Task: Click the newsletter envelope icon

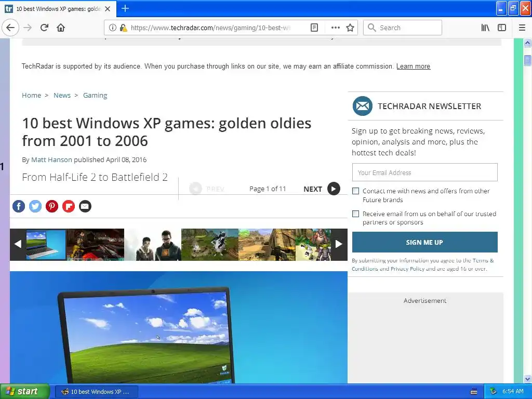Action: click(362, 106)
